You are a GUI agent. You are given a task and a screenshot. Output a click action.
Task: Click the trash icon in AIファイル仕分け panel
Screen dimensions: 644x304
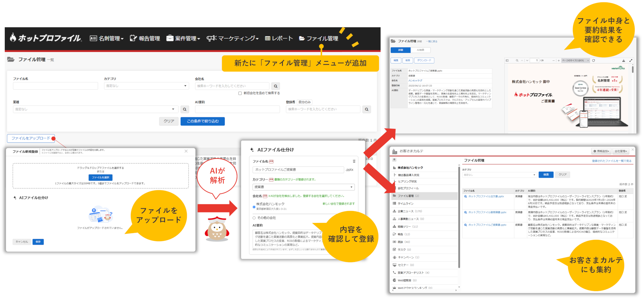354,161
